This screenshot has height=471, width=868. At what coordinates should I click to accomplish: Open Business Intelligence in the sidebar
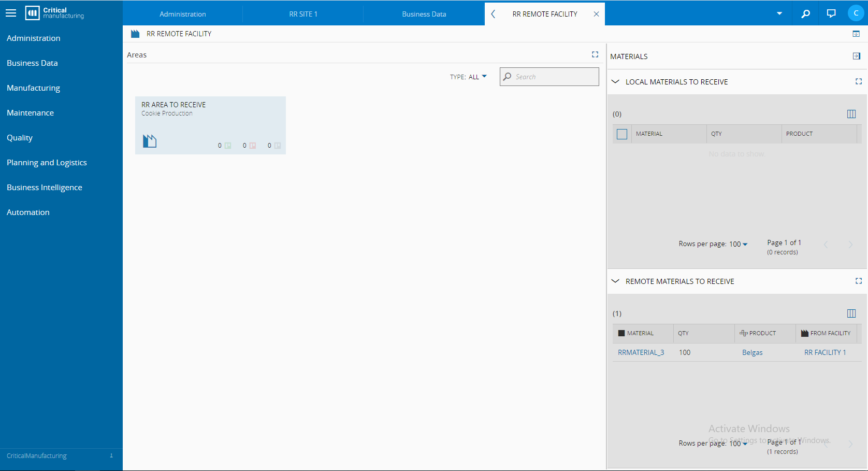(45, 188)
